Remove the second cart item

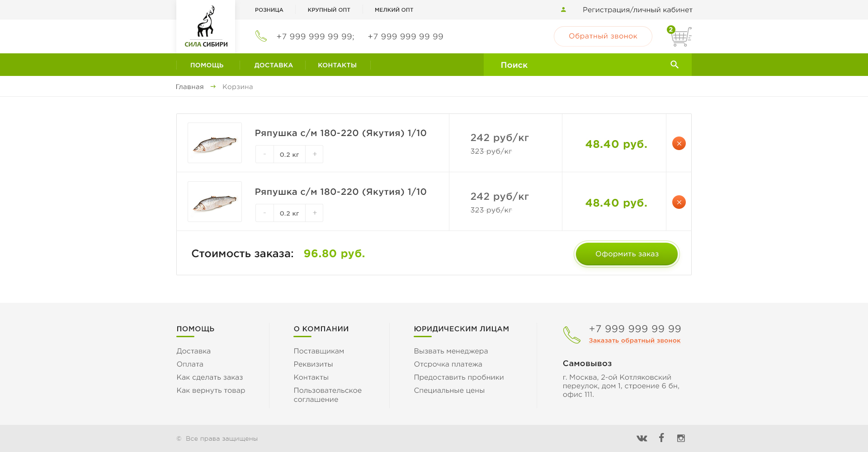[679, 202]
